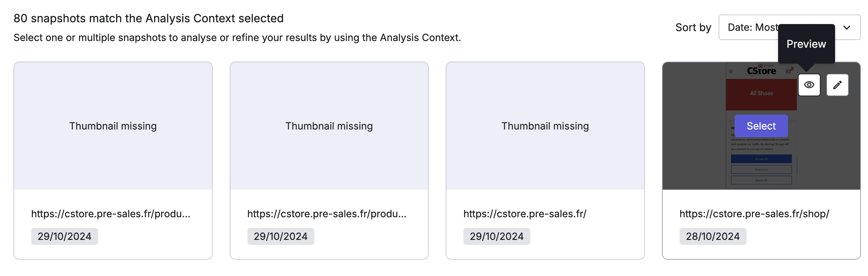Viewport: 868px width, 276px height.
Task: Select the first Thumbnail missing snapshot
Action: point(113,126)
